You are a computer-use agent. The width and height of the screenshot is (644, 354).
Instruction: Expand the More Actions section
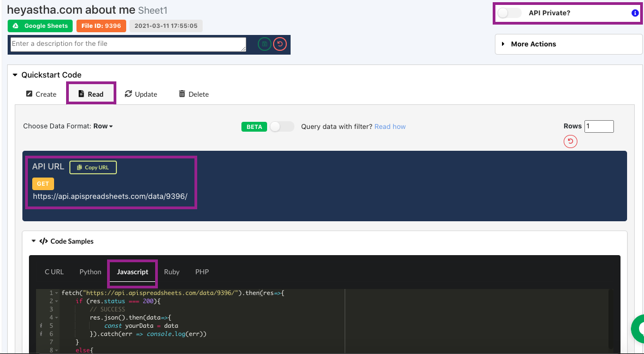click(x=533, y=44)
